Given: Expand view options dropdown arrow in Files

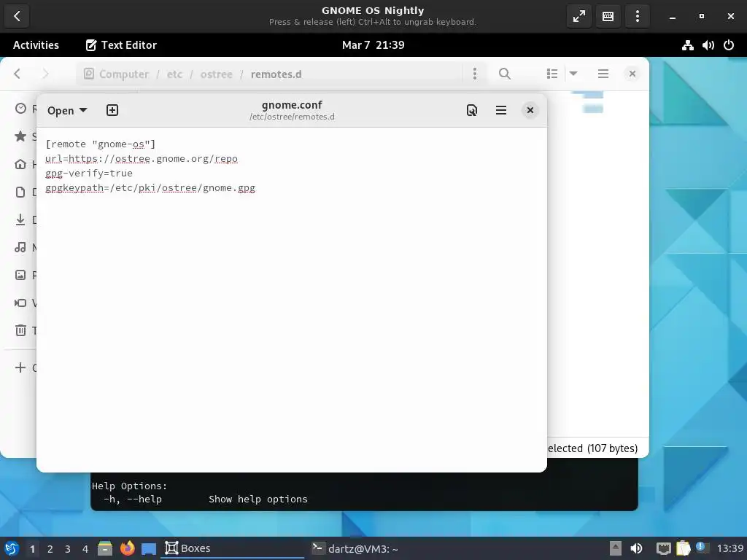Looking at the screenshot, I should pos(573,74).
